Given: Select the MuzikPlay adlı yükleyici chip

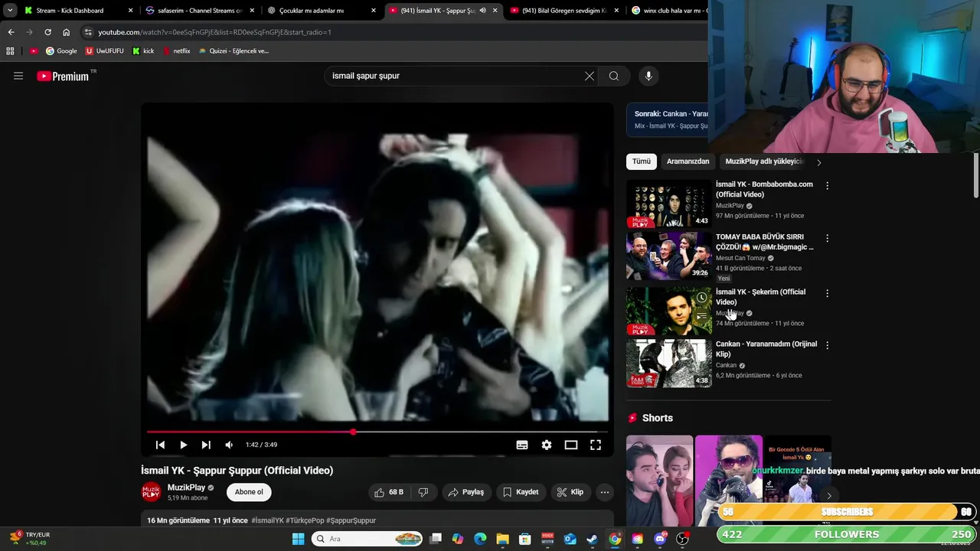Looking at the screenshot, I should coord(764,161).
